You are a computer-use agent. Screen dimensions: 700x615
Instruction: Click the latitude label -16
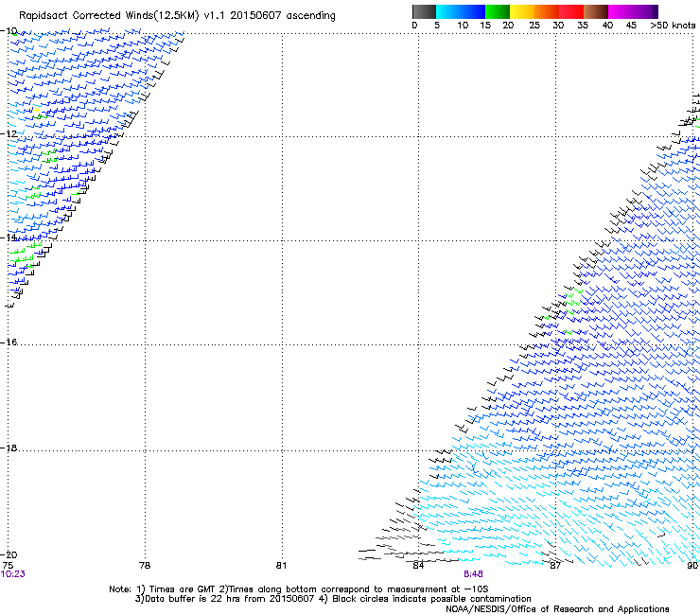[x=9, y=343]
